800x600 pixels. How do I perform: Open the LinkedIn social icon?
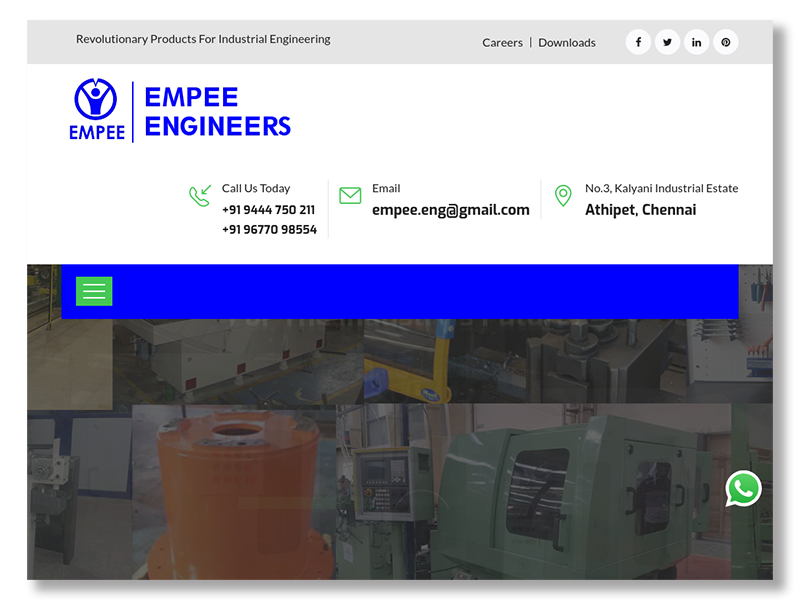point(696,42)
